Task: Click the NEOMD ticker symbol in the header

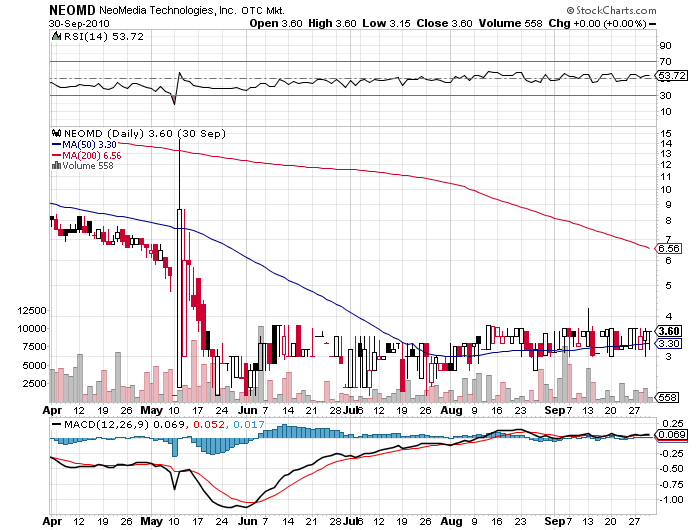Action: click(x=72, y=10)
